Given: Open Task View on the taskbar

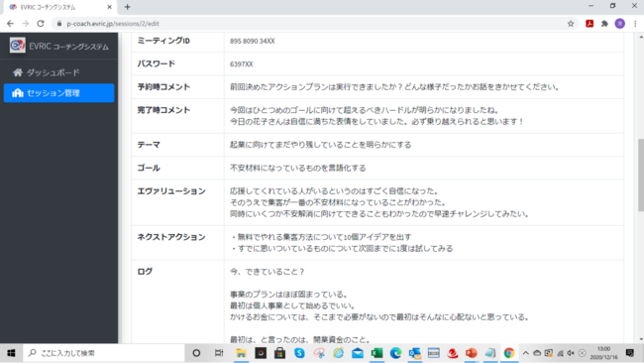Looking at the screenshot, I should (x=219, y=353).
